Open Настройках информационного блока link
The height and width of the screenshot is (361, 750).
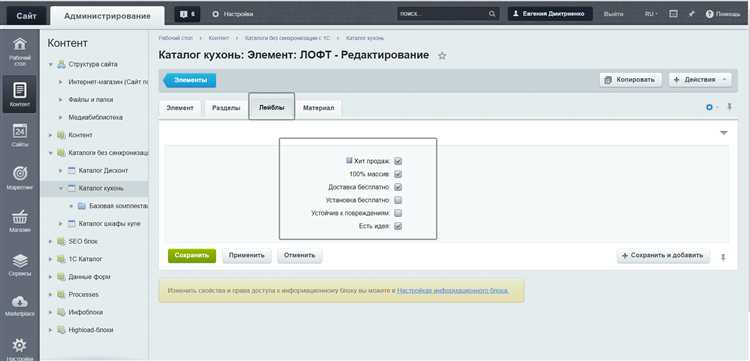tap(452, 290)
